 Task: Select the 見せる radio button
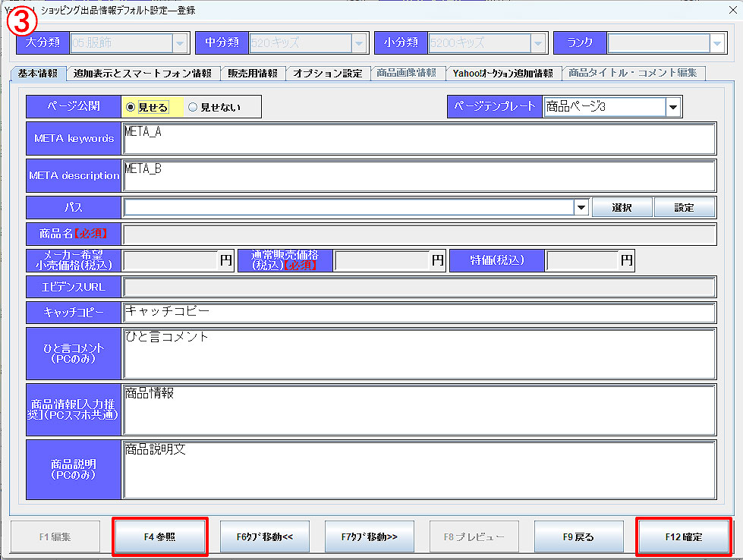(x=131, y=107)
